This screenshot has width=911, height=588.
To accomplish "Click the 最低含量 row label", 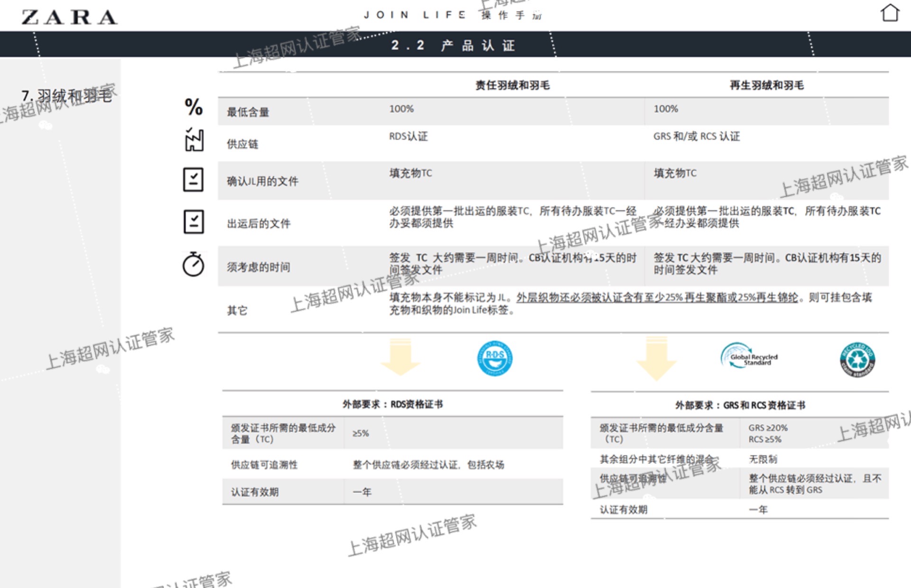I will pyautogui.click(x=248, y=112).
